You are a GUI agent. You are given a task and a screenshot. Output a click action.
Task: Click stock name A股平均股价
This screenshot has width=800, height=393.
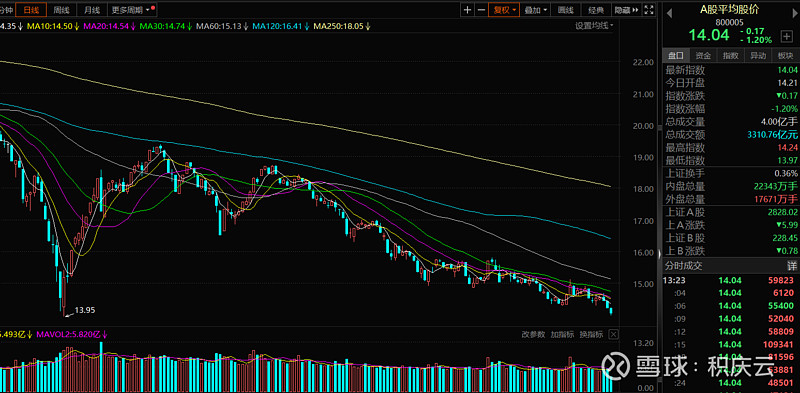[x=729, y=10]
